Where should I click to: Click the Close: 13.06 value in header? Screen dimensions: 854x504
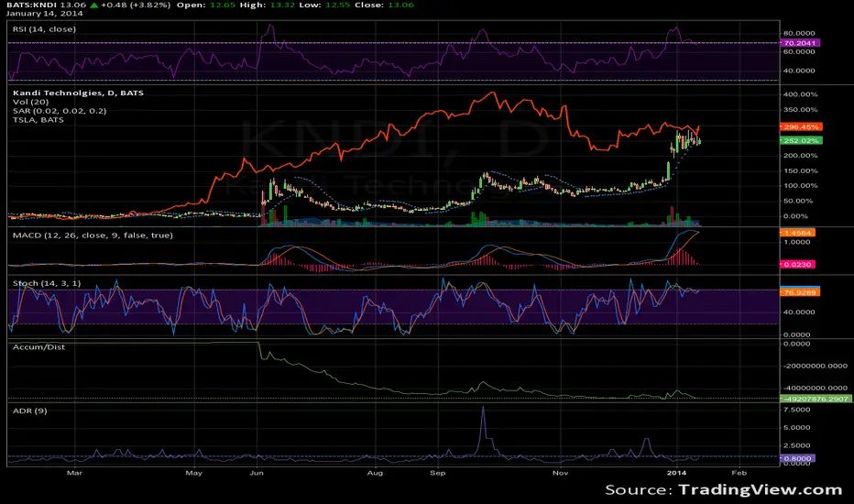click(384, 5)
